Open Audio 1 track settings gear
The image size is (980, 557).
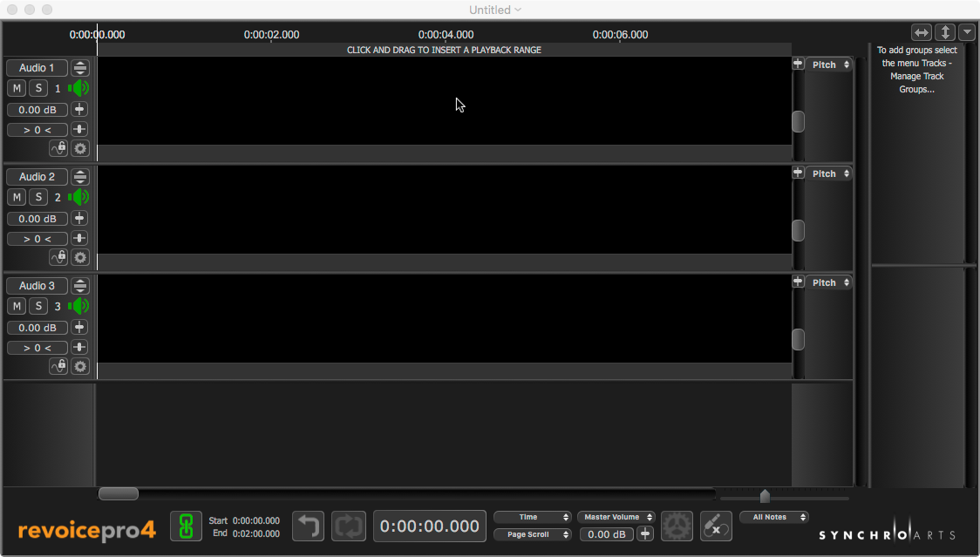click(x=80, y=148)
